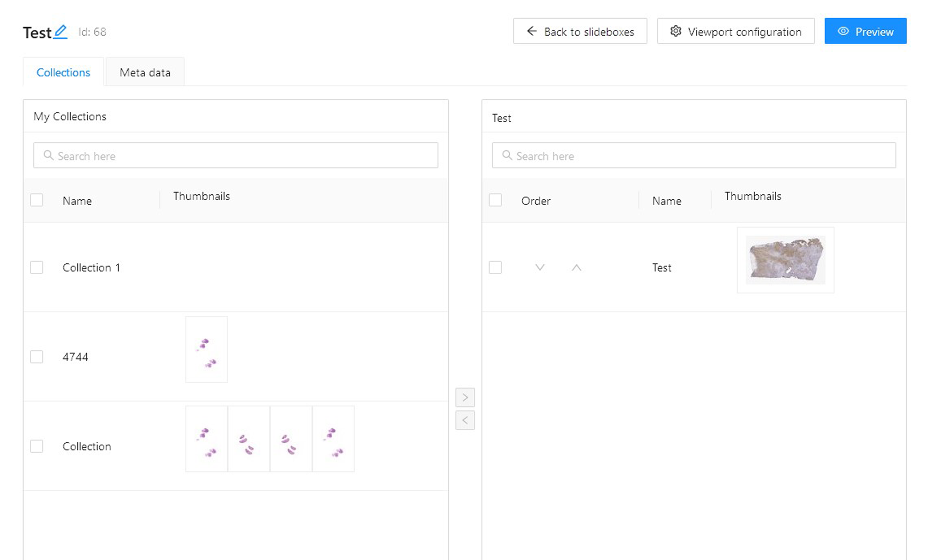This screenshot has width=928, height=560.
Task: Click the 4744 collection slide thumbnail
Action: pyautogui.click(x=207, y=349)
